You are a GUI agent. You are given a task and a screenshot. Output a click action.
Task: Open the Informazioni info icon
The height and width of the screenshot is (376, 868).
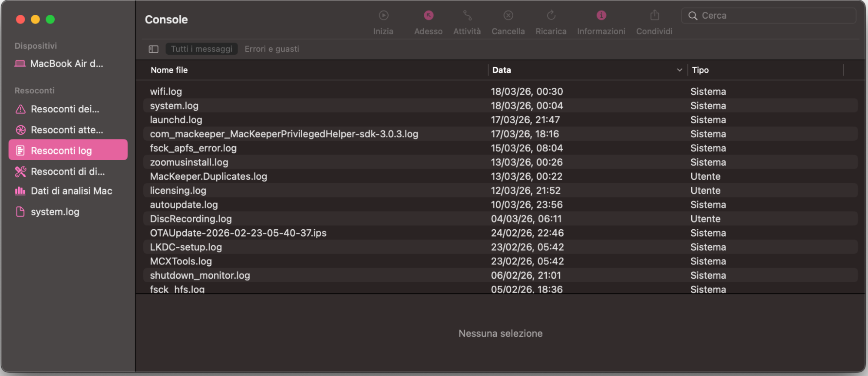[x=601, y=16]
